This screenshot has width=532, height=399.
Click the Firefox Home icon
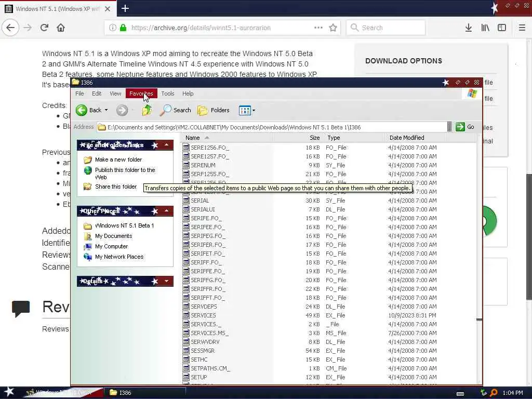click(61, 28)
